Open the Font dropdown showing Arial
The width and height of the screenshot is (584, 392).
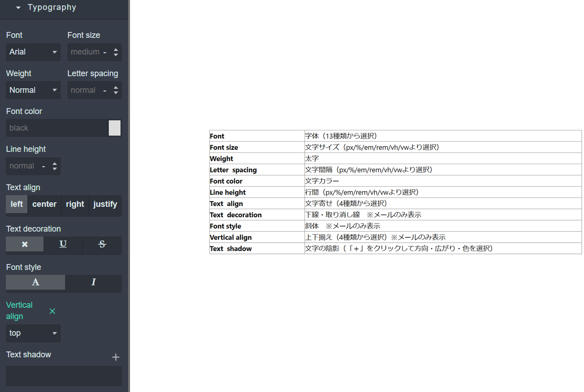click(33, 52)
